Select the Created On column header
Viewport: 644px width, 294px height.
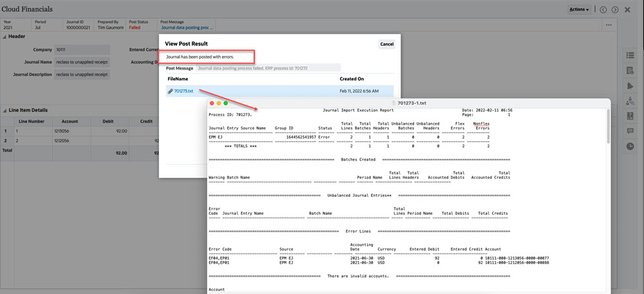(x=352, y=78)
